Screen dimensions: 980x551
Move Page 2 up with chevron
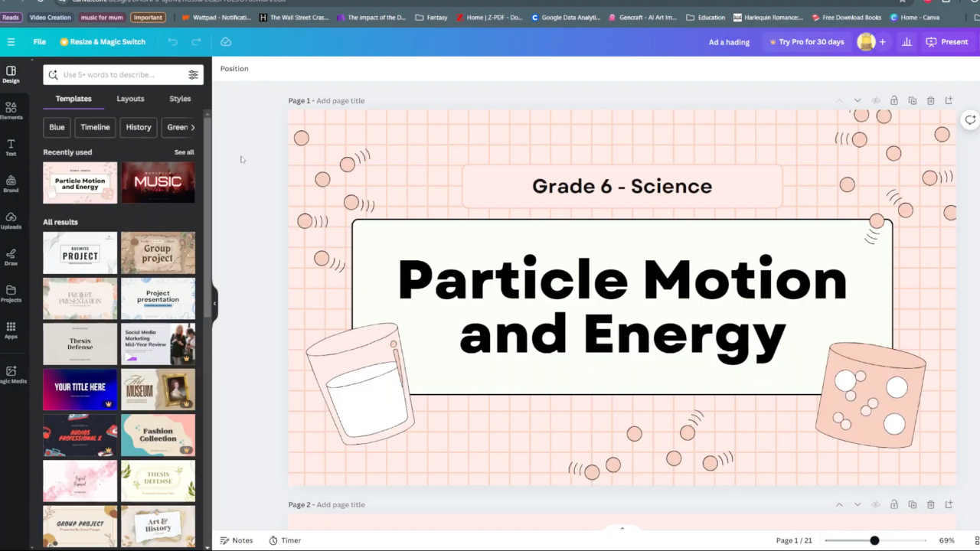click(839, 504)
